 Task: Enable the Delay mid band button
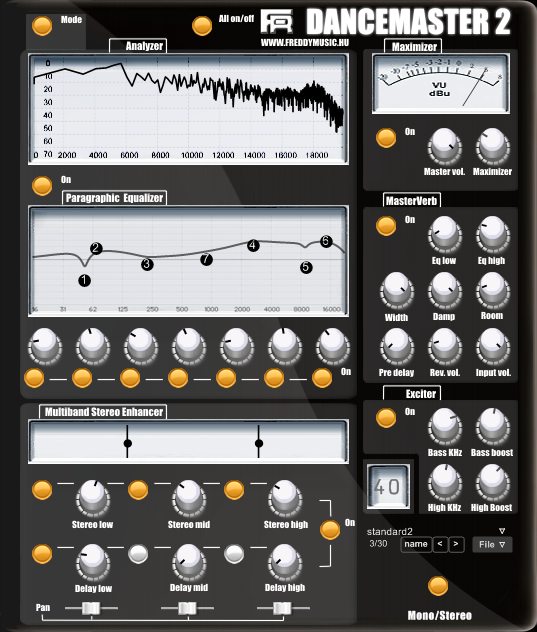[x=138, y=554]
